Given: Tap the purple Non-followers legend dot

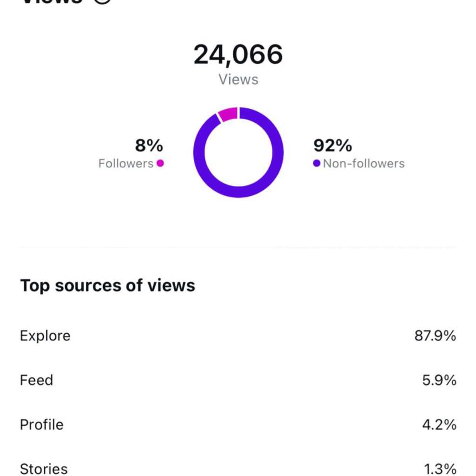Looking at the screenshot, I should (x=317, y=164).
